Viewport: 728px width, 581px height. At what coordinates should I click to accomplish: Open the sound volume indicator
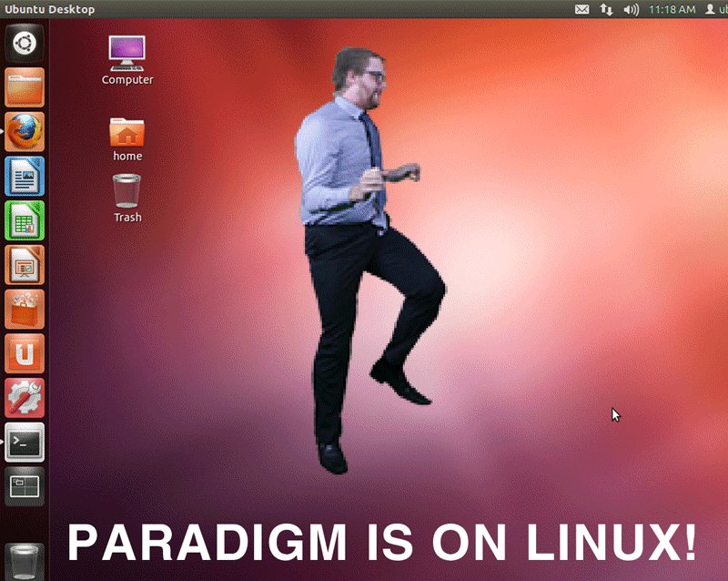point(631,9)
